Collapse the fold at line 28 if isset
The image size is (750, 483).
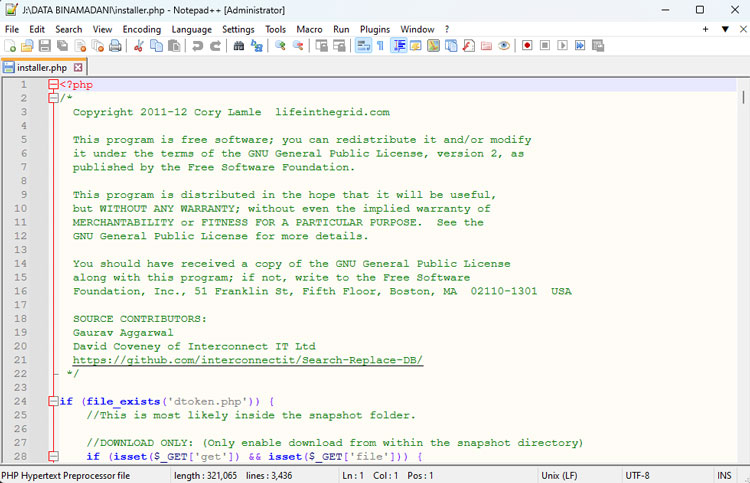pyautogui.click(x=53, y=456)
